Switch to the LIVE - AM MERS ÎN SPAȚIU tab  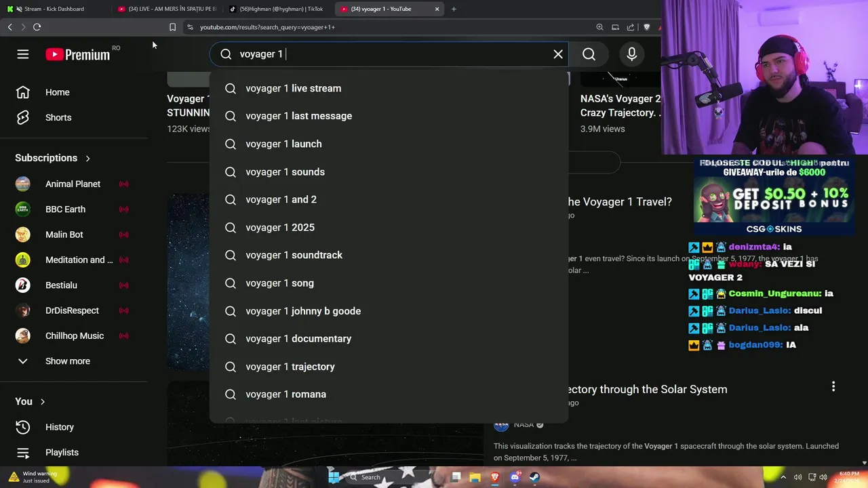[x=166, y=9]
